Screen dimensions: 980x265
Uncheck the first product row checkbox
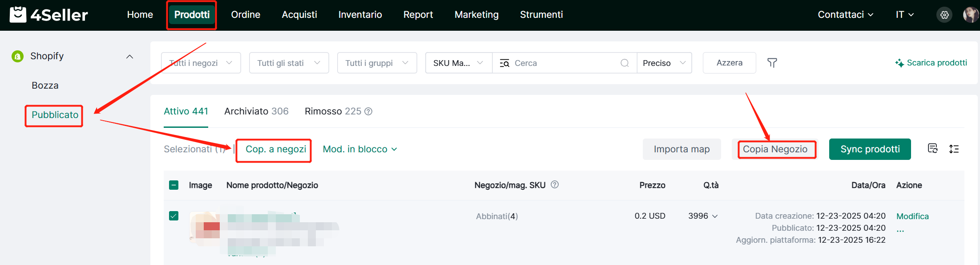tap(174, 216)
